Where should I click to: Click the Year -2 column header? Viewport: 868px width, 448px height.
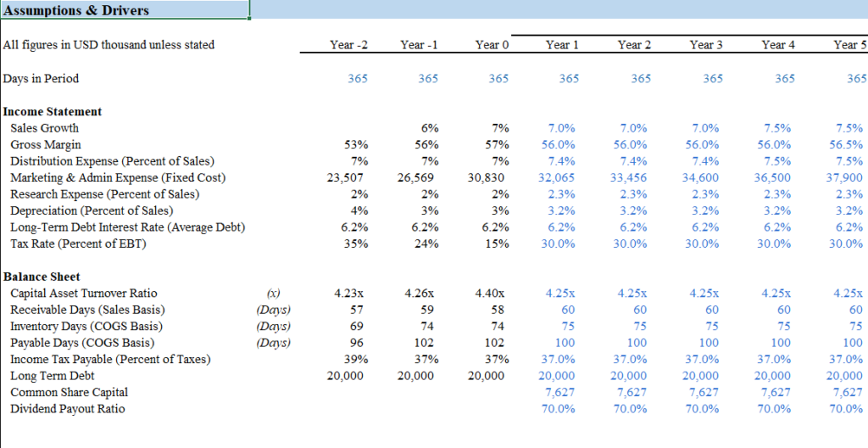[349, 44]
